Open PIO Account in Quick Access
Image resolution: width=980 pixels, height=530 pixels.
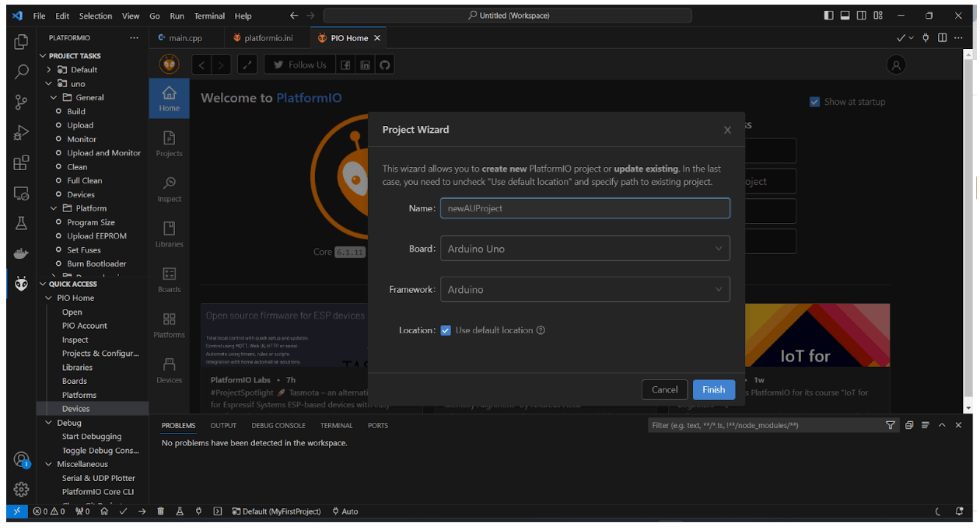[85, 326]
